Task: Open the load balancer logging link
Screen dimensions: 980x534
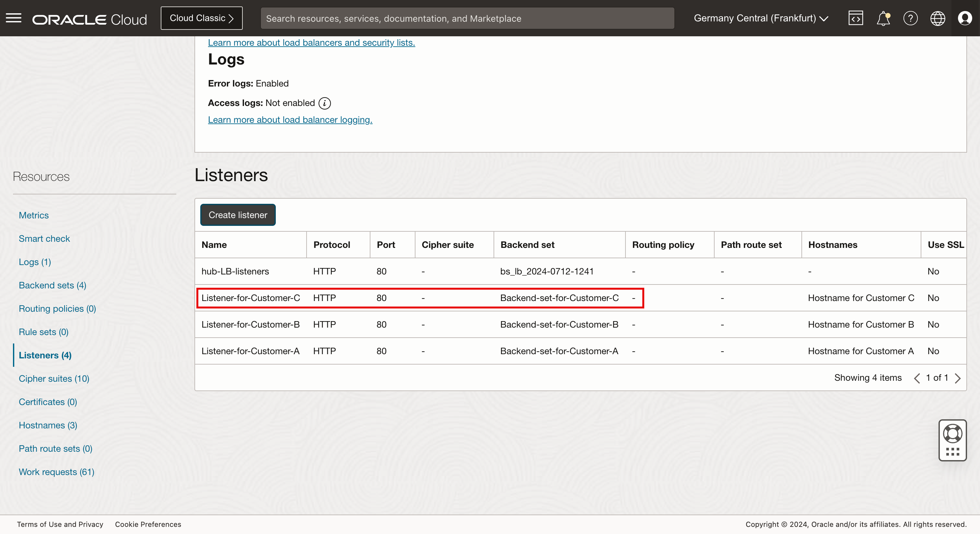Action: click(x=290, y=120)
